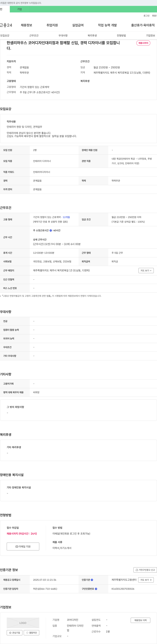Click the help icon next to 주 소정근로시간
Viewport: 157px width, 644px height.
pyautogui.click(x=51, y=230)
